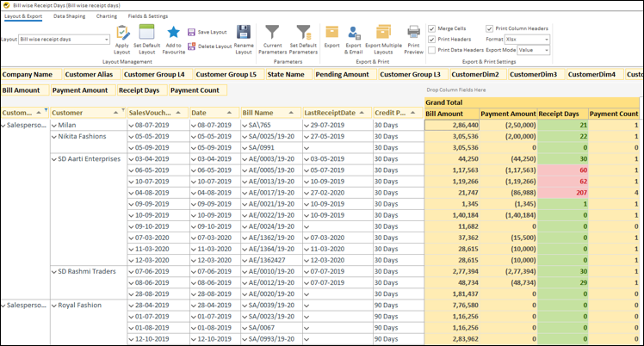
Task: Toggle the Print Column Headers checkbox
Action: [x=490, y=28]
